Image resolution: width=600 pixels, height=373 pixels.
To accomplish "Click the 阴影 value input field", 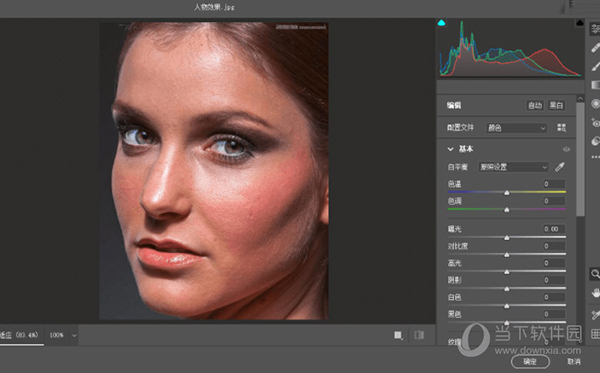I will (554, 280).
